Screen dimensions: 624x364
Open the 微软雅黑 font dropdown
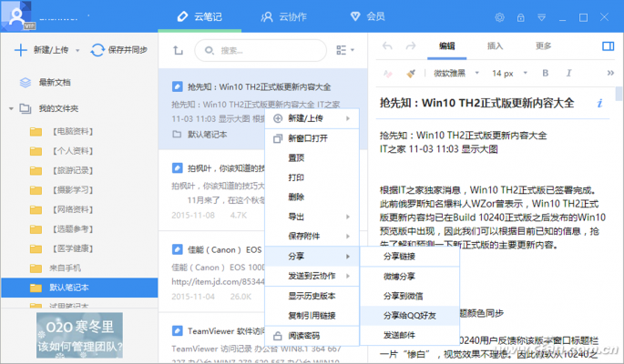[455, 73]
